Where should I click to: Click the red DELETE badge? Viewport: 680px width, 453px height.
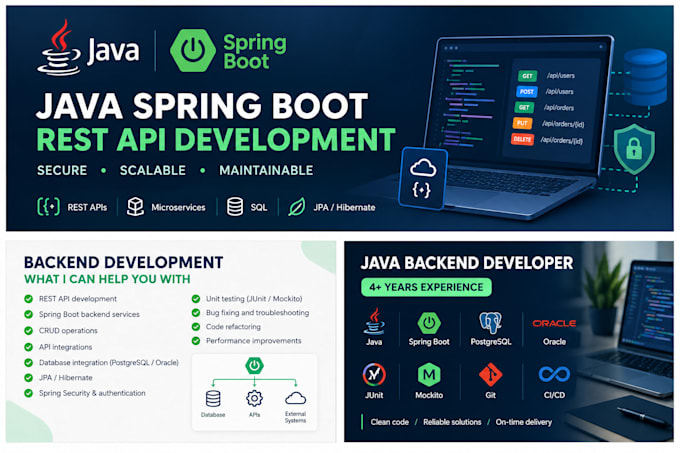(522, 139)
